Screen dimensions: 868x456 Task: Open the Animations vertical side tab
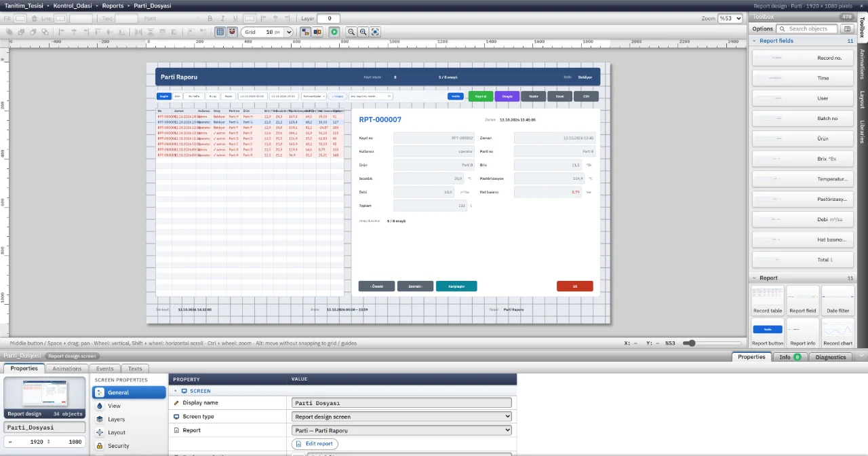pyautogui.click(x=863, y=64)
